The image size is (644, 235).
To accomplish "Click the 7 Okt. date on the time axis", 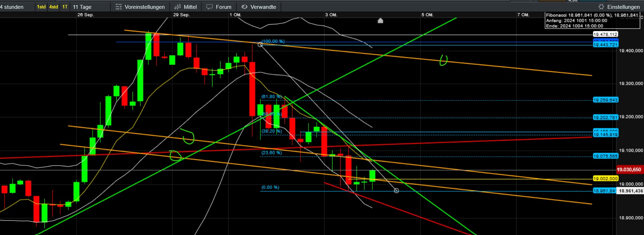I will pyautogui.click(x=523, y=15).
